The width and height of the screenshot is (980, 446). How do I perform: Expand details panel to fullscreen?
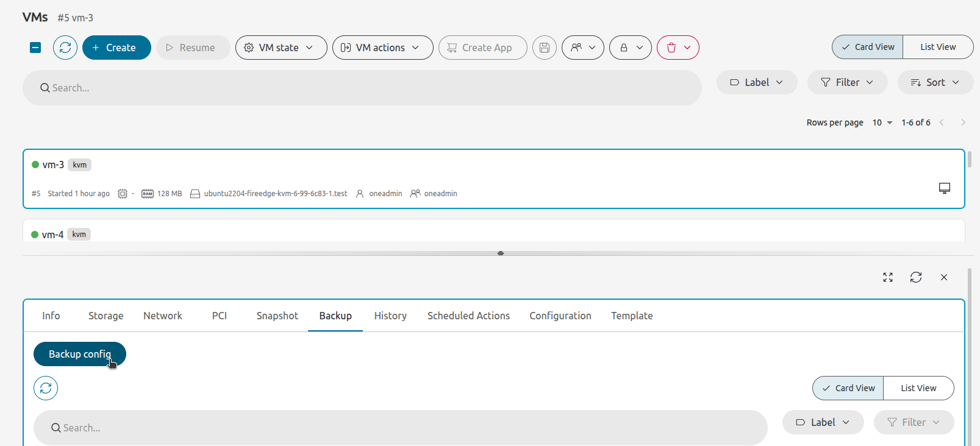(x=888, y=277)
